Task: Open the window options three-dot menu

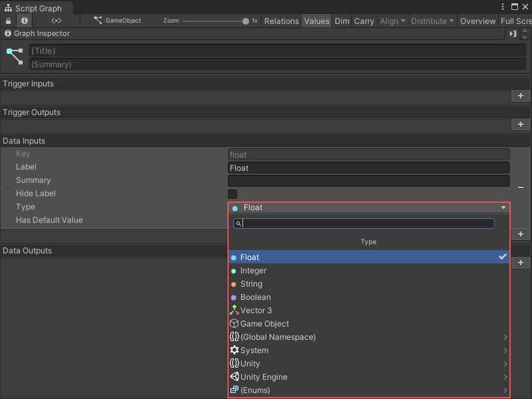Action: (504, 7)
